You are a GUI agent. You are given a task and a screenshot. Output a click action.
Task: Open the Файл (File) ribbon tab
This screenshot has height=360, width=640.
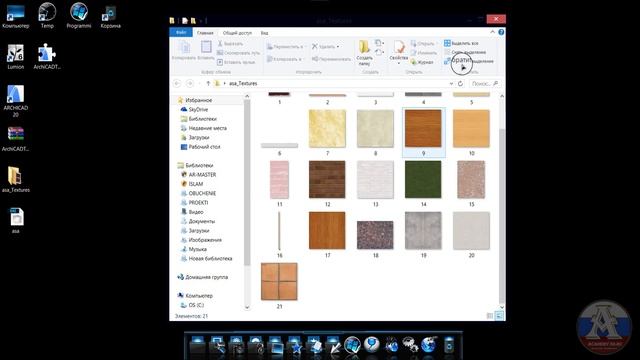181,32
